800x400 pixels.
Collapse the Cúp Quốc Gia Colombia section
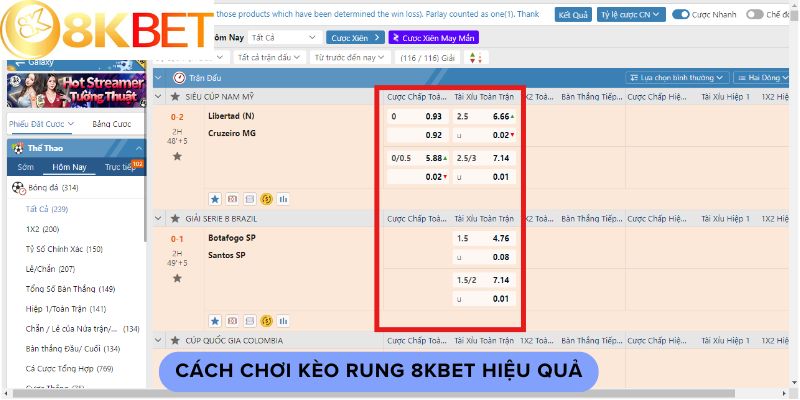pyautogui.click(x=158, y=340)
